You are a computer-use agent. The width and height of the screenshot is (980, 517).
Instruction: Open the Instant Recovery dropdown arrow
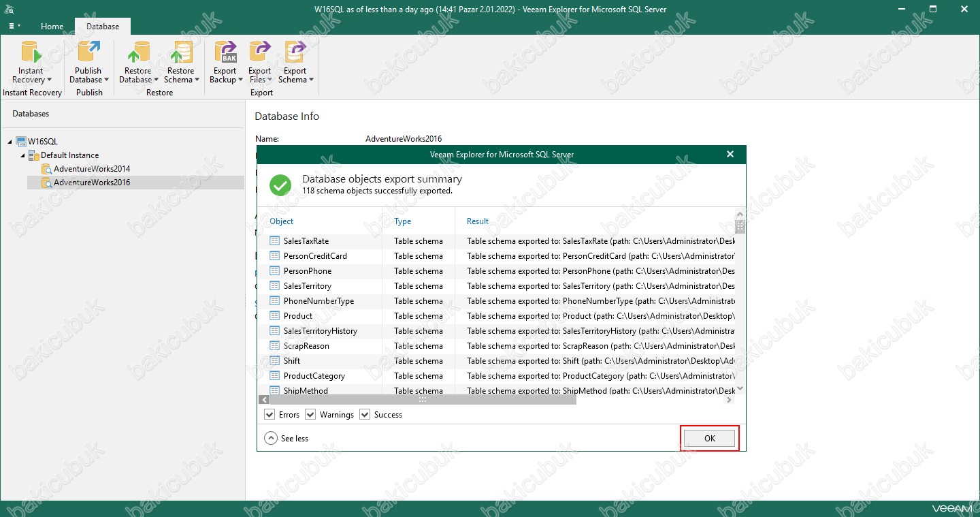pyautogui.click(x=49, y=80)
